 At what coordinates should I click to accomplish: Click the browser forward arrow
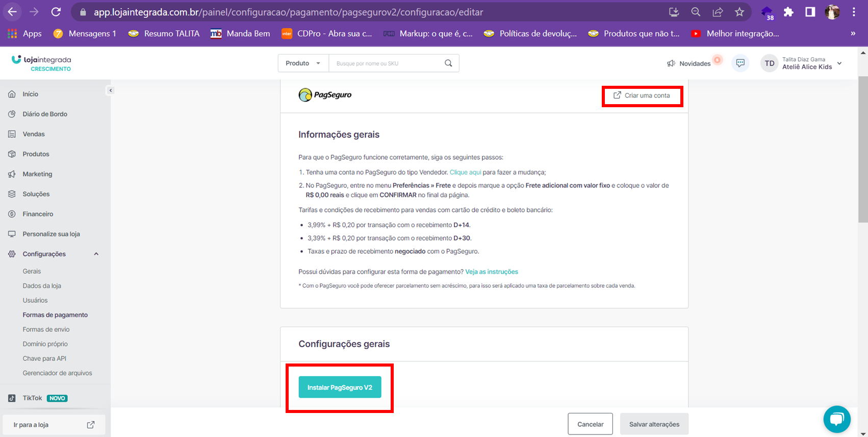(34, 12)
